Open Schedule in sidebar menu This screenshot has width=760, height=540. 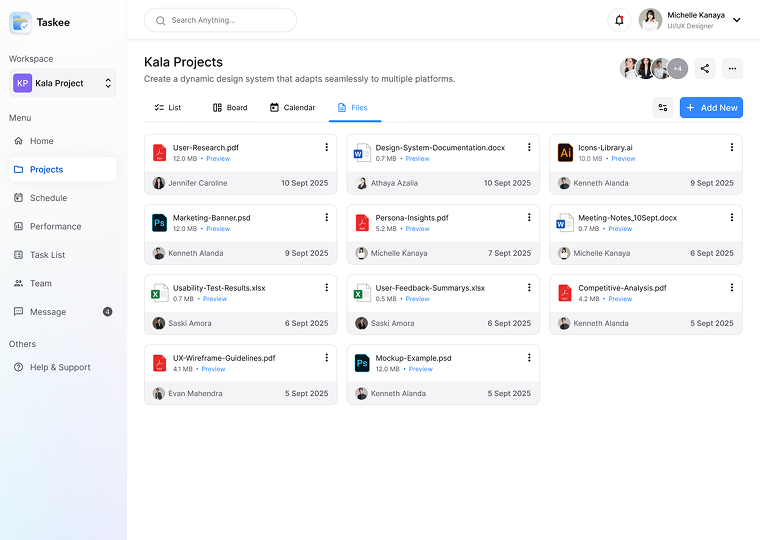click(x=63, y=198)
